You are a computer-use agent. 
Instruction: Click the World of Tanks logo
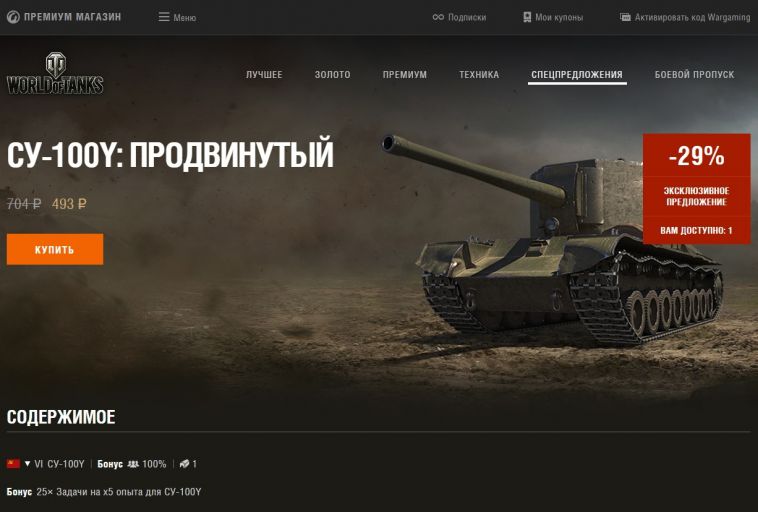(55, 73)
